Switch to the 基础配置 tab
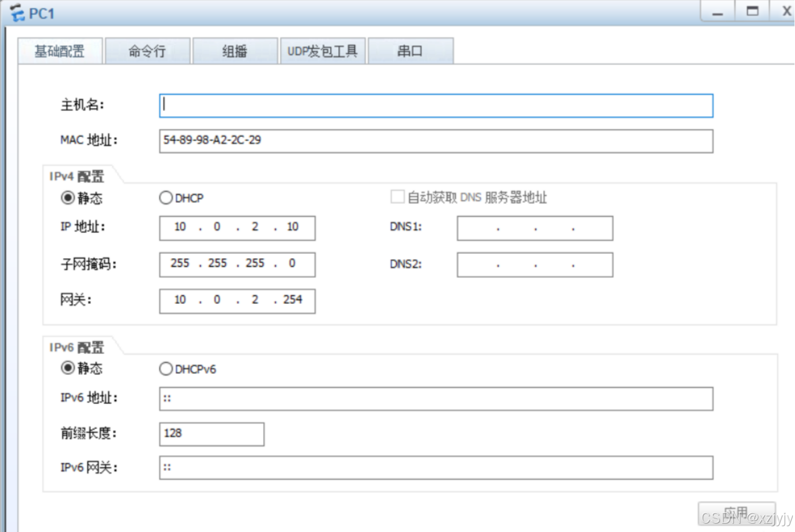Viewport: 795px width, 532px height. [60, 51]
